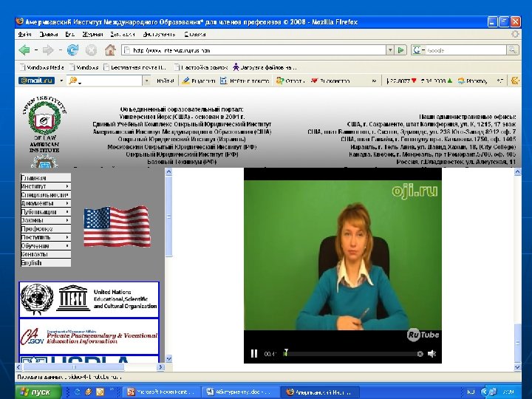
Task: Open the Back button history dropdown arrow
Action: (x=36, y=50)
